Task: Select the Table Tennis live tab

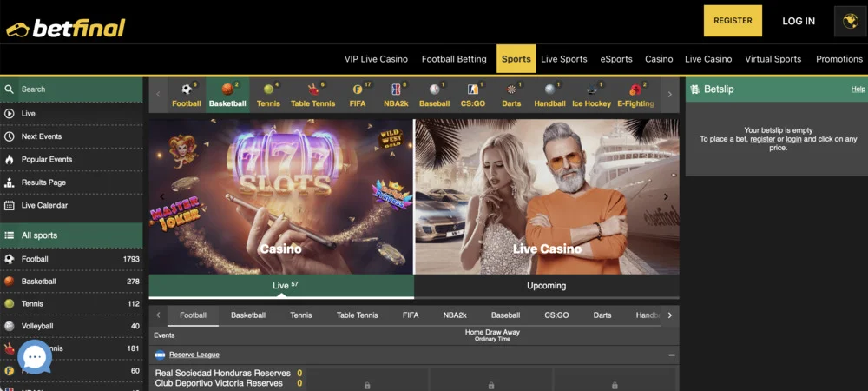Action: pyautogui.click(x=357, y=315)
